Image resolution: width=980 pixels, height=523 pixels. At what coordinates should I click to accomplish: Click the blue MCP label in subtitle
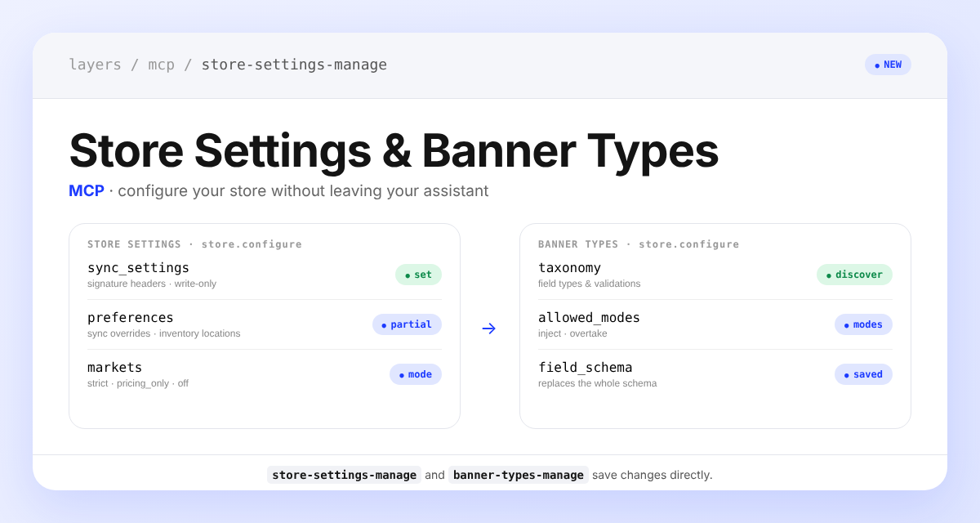(x=87, y=191)
